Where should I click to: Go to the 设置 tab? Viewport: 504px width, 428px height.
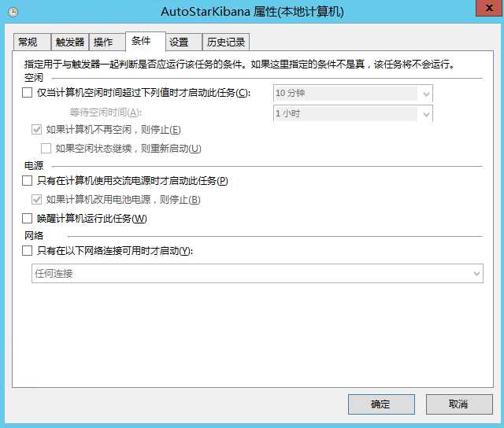tap(179, 42)
